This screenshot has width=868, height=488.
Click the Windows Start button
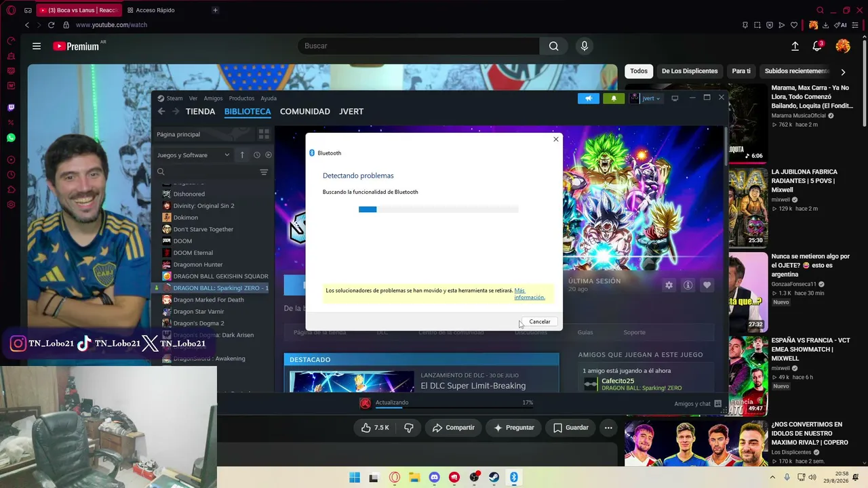[355, 477]
